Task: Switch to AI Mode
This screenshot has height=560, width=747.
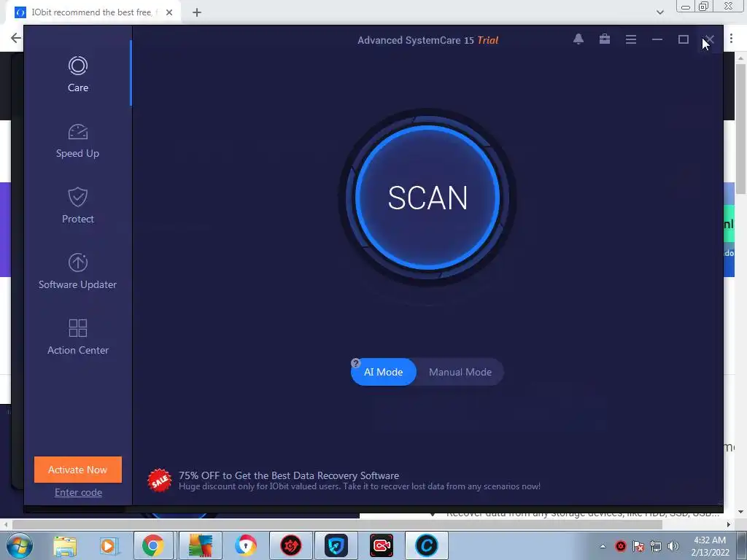Action: pyautogui.click(x=383, y=372)
